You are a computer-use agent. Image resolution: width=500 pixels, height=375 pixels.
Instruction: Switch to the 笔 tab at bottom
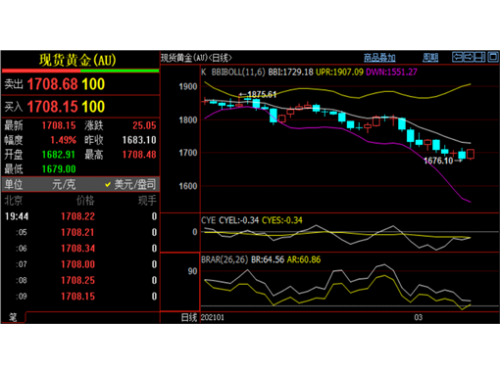coord(13,317)
